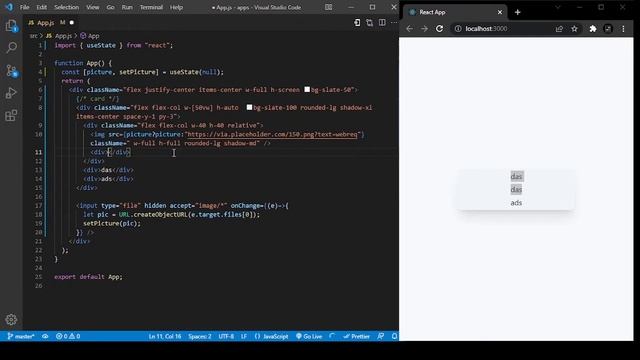Go back in the browser

click(x=409, y=29)
